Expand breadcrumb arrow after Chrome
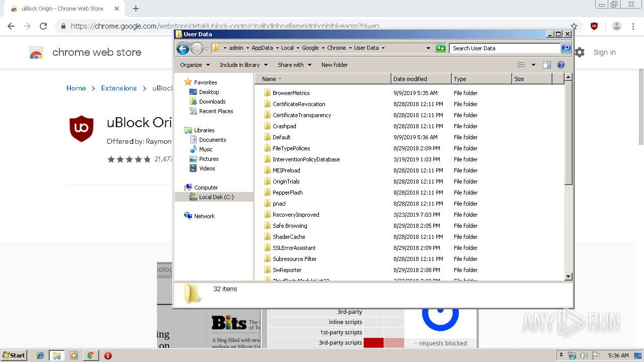 tap(350, 48)
